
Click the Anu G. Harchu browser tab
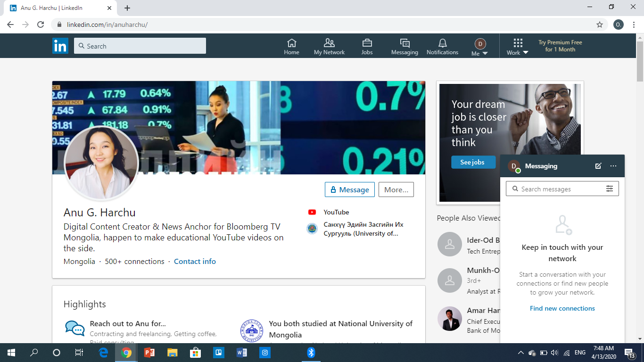(x=61, y=8)
